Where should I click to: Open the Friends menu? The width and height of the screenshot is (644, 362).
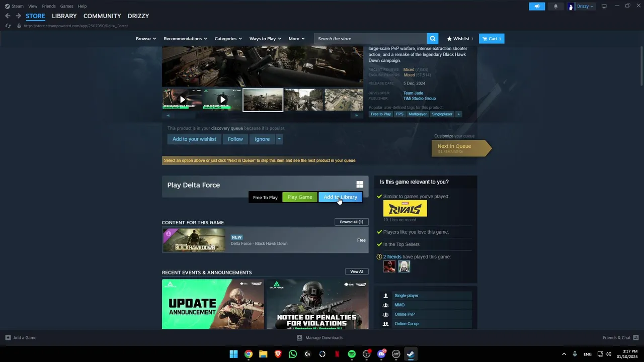click(x=49, y=6)
